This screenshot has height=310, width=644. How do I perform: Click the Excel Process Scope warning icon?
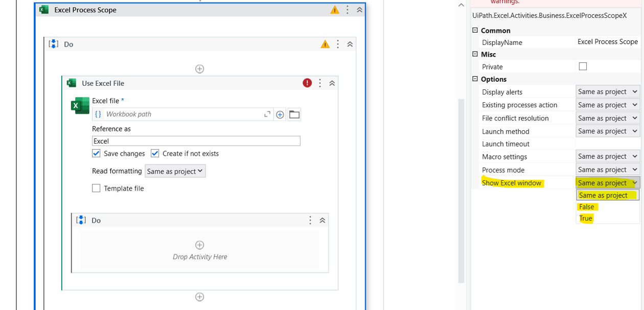[x=335, y=10]
